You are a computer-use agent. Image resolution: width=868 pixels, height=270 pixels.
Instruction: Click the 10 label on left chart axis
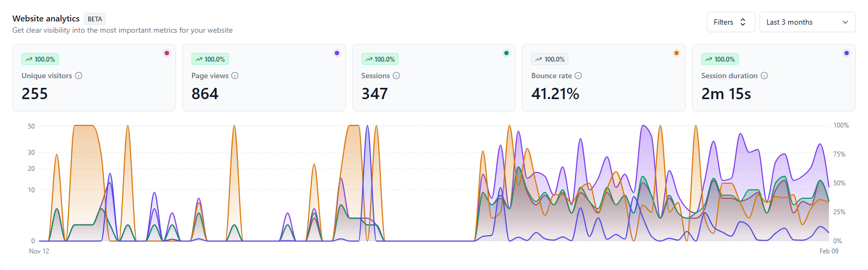tap(32, 190)
